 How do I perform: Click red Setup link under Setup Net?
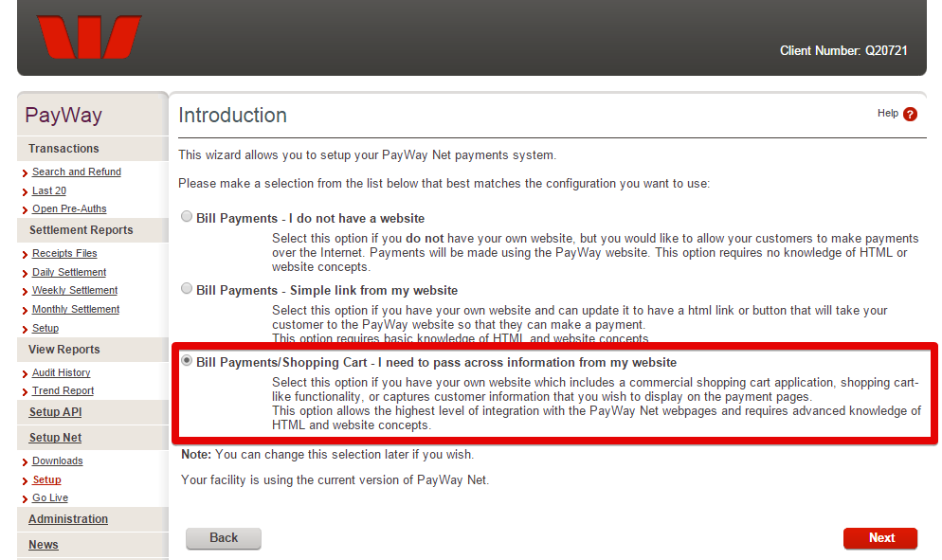click(46, 479)
